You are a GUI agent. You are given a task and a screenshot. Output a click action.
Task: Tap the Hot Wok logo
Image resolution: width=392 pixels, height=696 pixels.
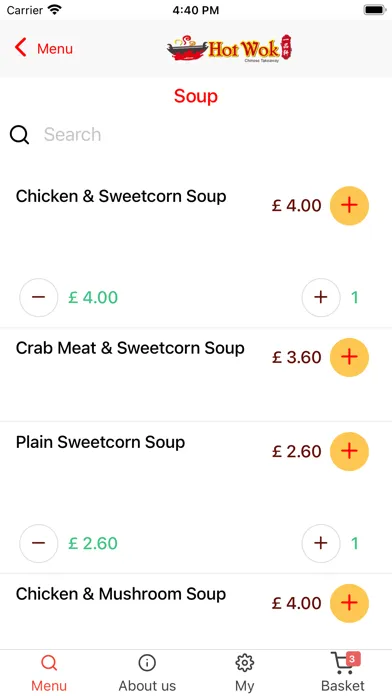[x=230, y=49]
